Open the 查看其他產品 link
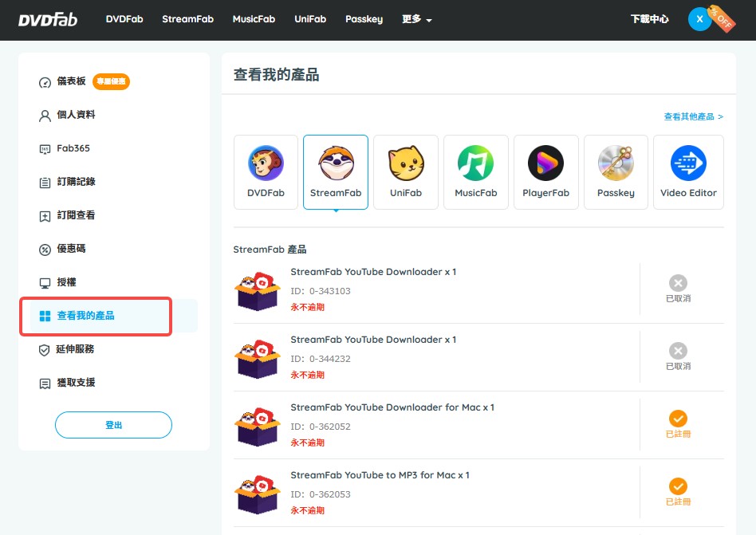This screenshot has height=535, width=756. tap(693, 116)
